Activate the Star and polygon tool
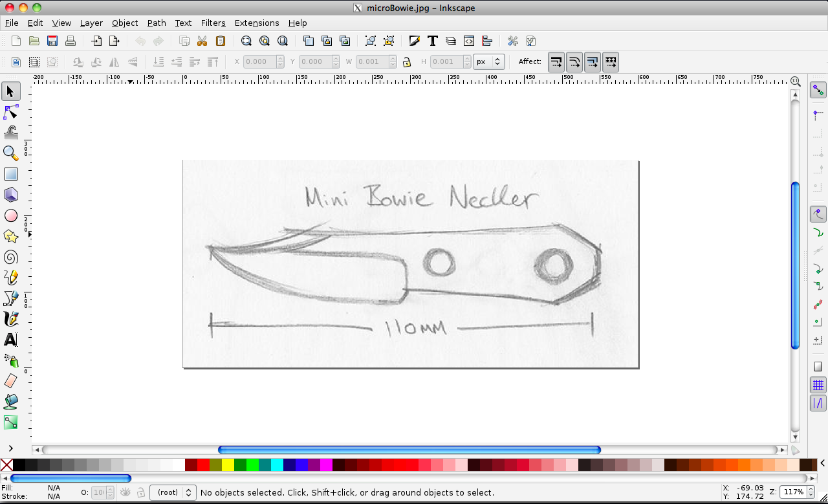The image size is (828, 504). (x=11, y=236)
